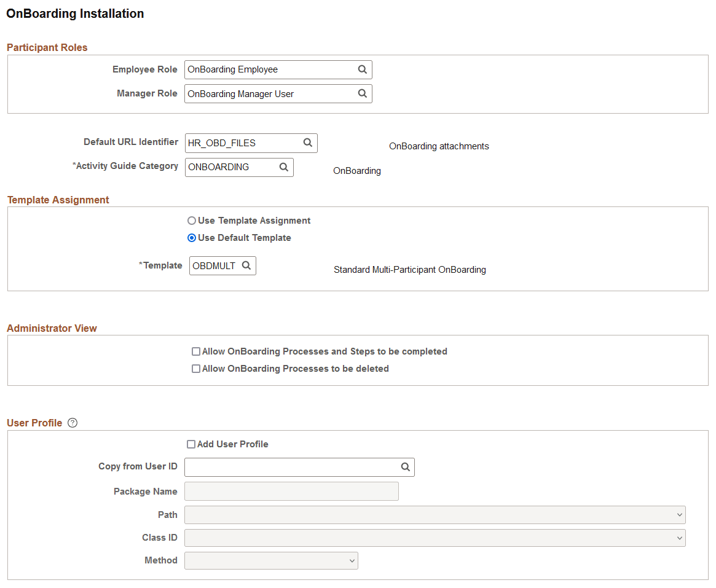Click the Copy from User ID text field

tap(289, 467)
